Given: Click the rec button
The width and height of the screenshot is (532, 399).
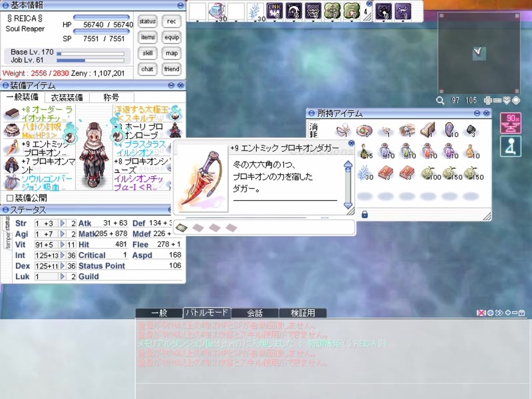Looking at the screenshot, I should [171, 22].
